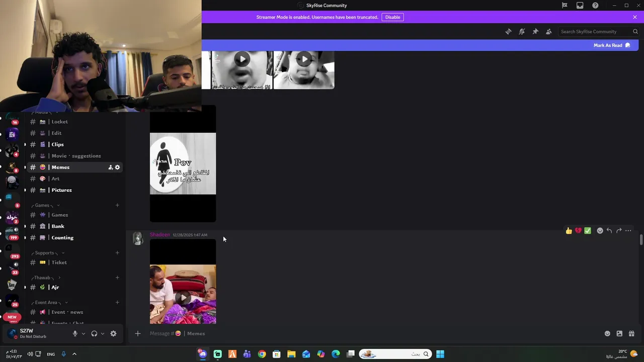The image size is (644, 362).
Task: Open the Pov TikTok video thumbnail
Action: click(x=183, y=163)
